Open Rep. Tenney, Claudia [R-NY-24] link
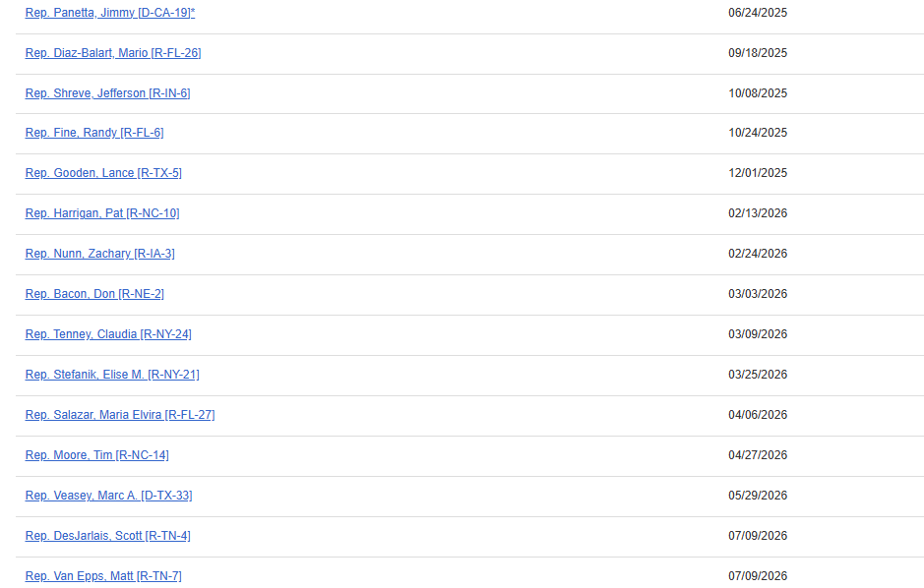 tap(108, 334)
